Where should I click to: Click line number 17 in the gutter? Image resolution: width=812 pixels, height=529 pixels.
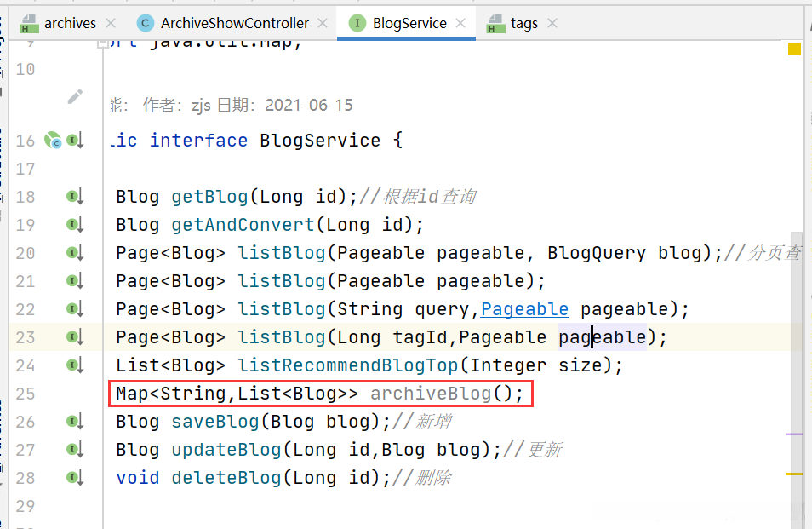pos(26,169)
